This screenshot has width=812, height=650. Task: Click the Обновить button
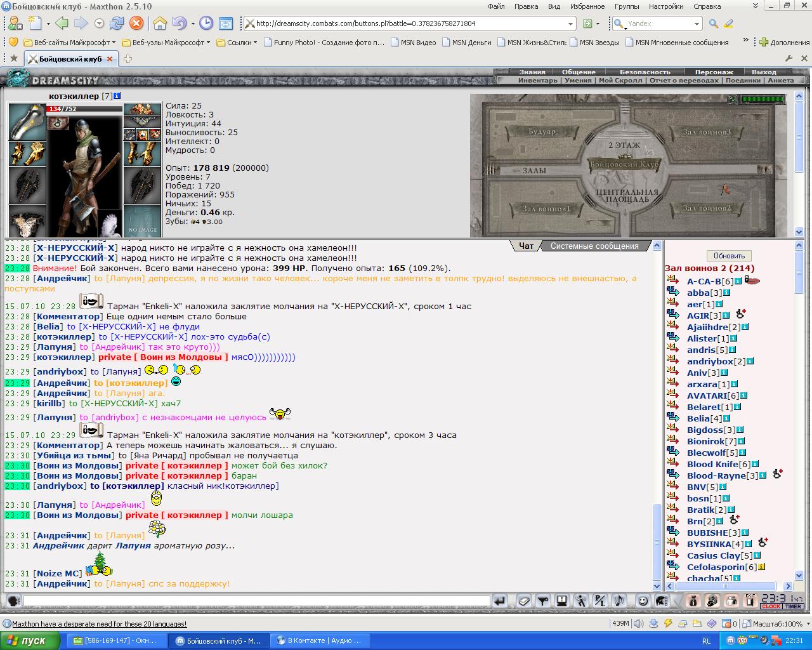(x=729, y=255)
